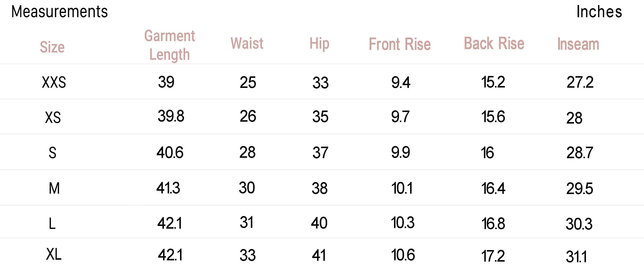Viewport: 644px width, 270px height.
Task: Click the 9.4 front rise value
Action: click(400, 82)
